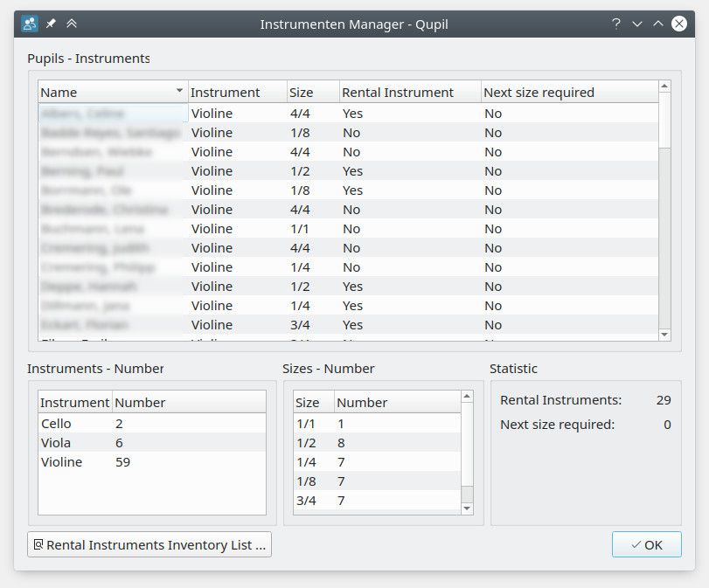Image resolution: width=709 pixels, height=588 pixels.
Task: Click the Number header in Sizes - Number table
Action: click(397, 402)
